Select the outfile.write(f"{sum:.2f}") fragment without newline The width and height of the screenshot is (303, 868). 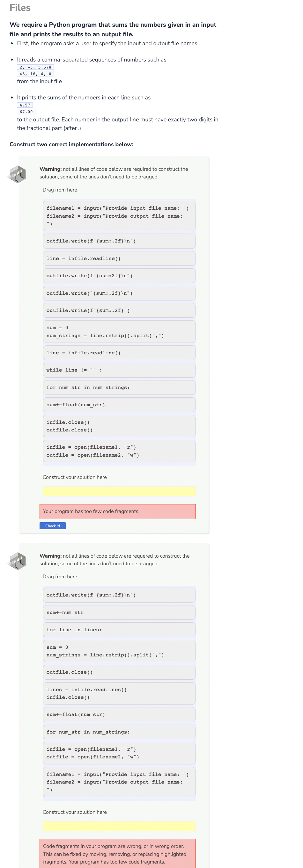tap(119, 311)
